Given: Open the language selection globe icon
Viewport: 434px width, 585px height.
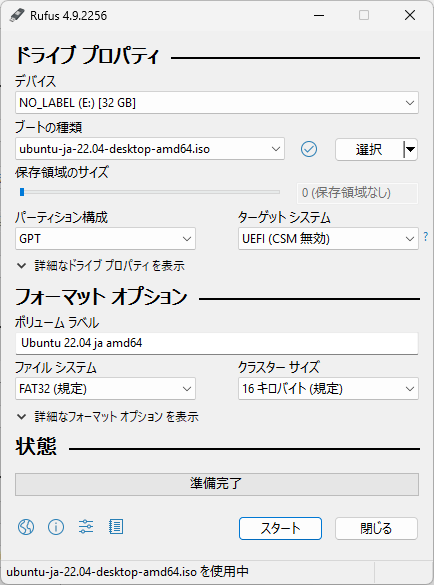Looking at the screenshot, I should (x=26, y=527).
